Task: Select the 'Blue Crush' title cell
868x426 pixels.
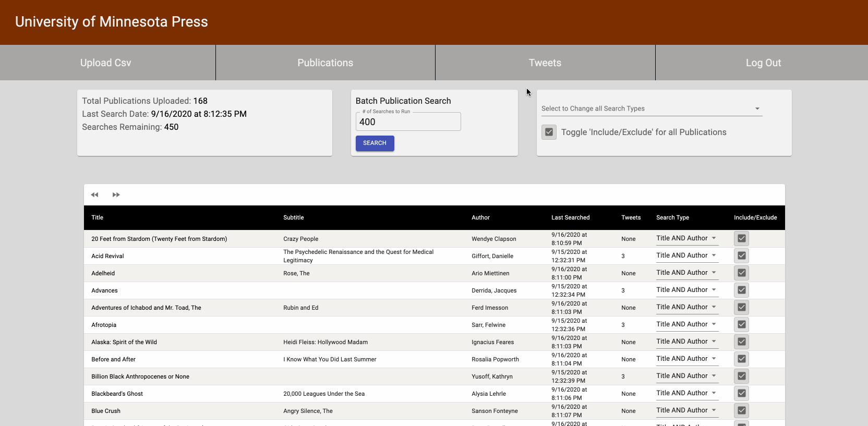Action: pyautogui.click(x=106, y=411)
